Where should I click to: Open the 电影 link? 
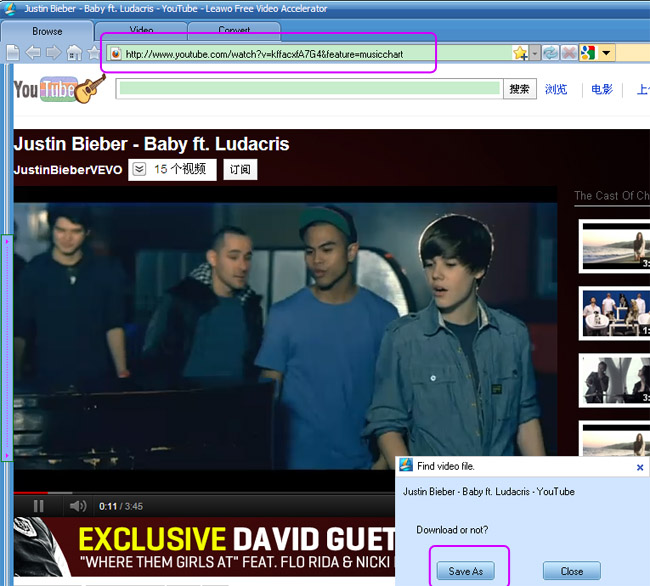pos(601,89)
